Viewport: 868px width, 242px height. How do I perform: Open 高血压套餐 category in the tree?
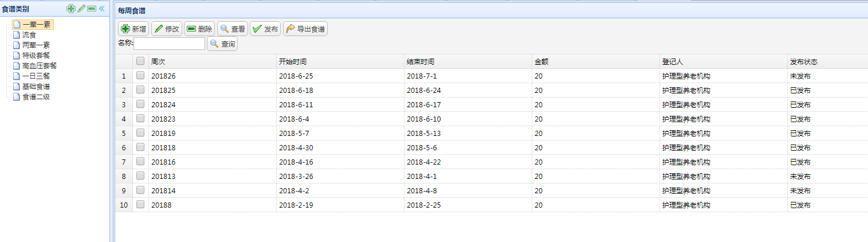[x=39, y=66]
